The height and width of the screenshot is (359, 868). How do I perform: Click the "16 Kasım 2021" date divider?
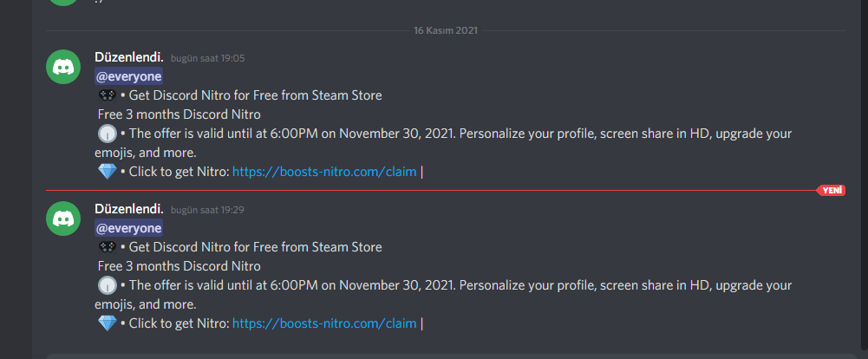445,30
